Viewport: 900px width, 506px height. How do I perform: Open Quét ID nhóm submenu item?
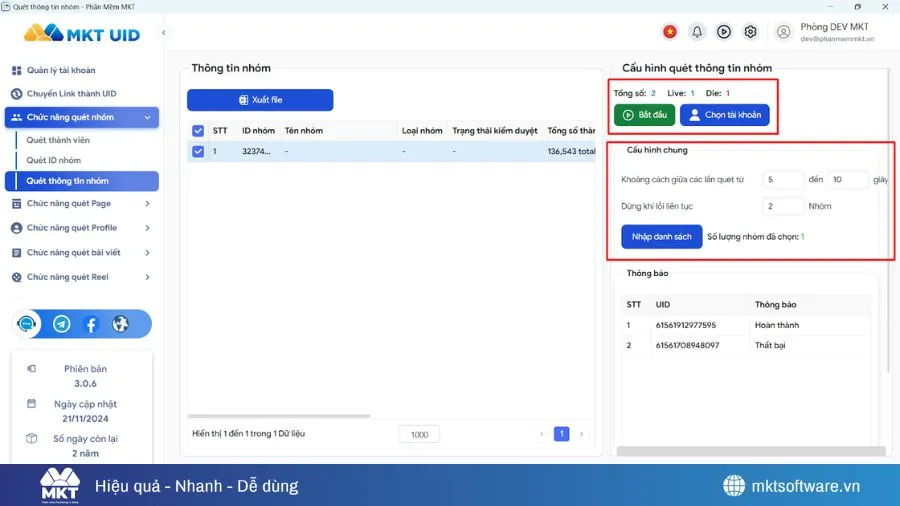[53, 160]
